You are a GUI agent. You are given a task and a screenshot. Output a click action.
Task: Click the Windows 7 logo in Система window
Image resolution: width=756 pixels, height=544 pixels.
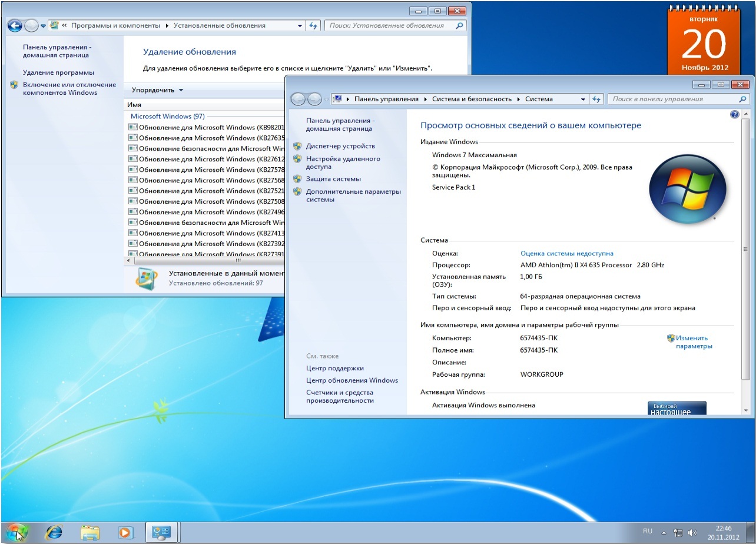tap(687, 188)
